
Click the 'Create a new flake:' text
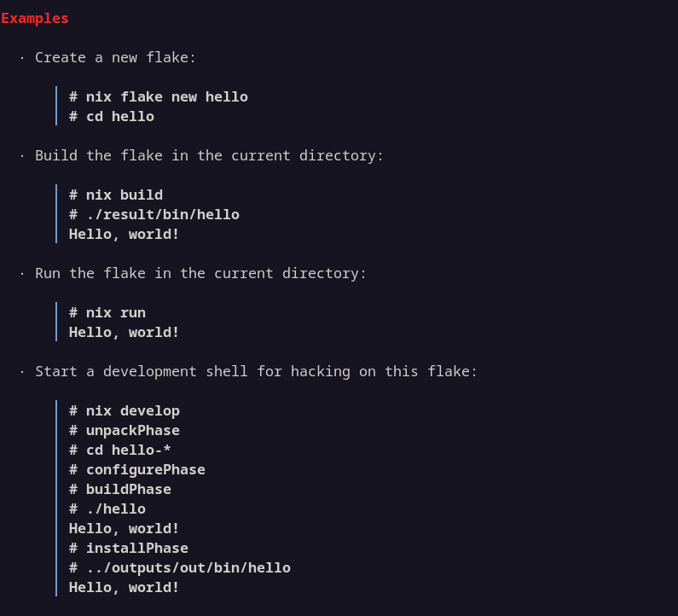tap(115, 57)
